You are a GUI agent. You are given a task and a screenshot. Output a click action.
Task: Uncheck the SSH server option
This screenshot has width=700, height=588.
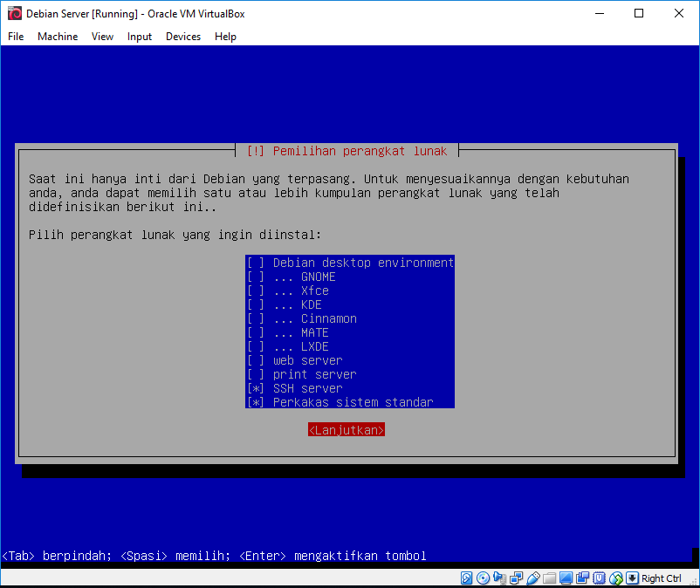pyautogui.click(x=256, y=388)
